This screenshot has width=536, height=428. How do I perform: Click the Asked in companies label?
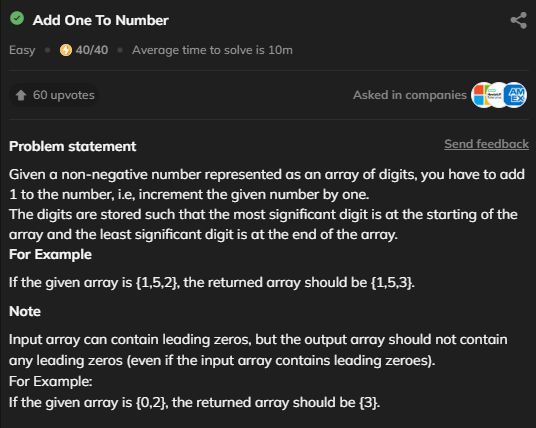click(x=410, y=95)
